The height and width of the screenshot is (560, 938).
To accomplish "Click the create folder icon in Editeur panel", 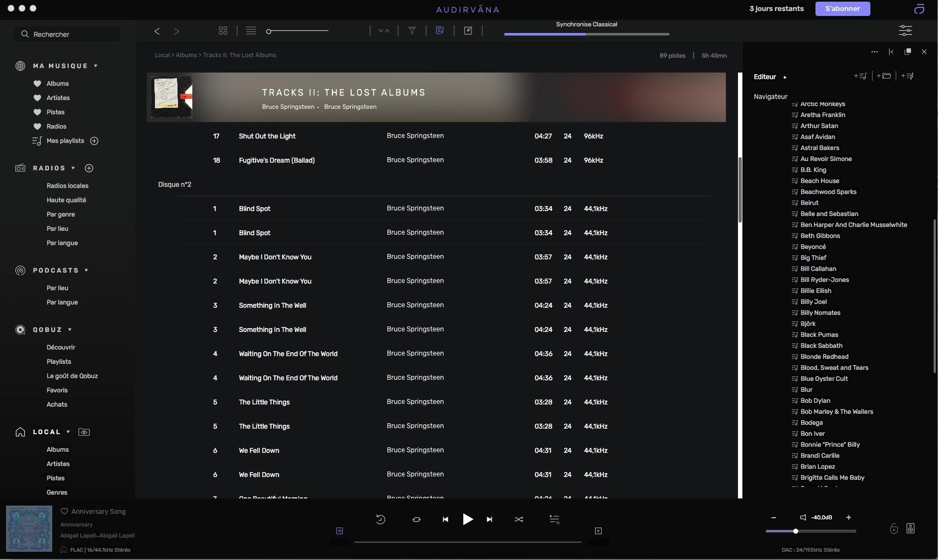I will tap(884, 76).
